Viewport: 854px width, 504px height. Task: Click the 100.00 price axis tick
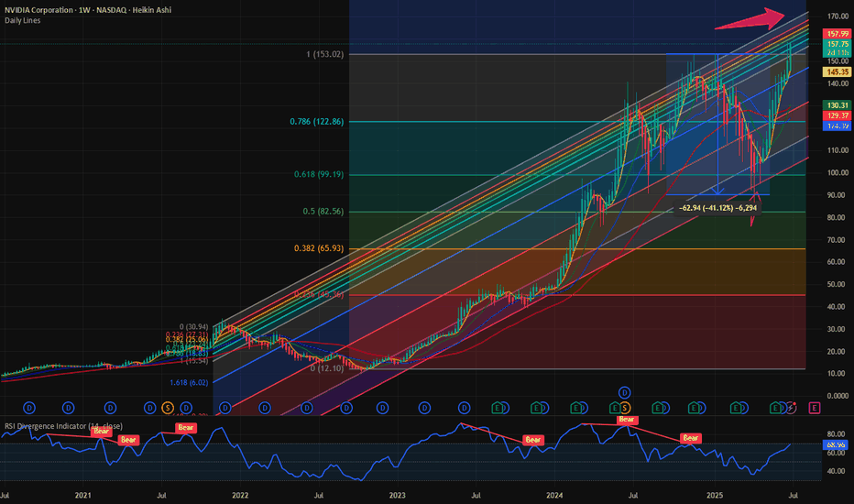tap(838, 172)
